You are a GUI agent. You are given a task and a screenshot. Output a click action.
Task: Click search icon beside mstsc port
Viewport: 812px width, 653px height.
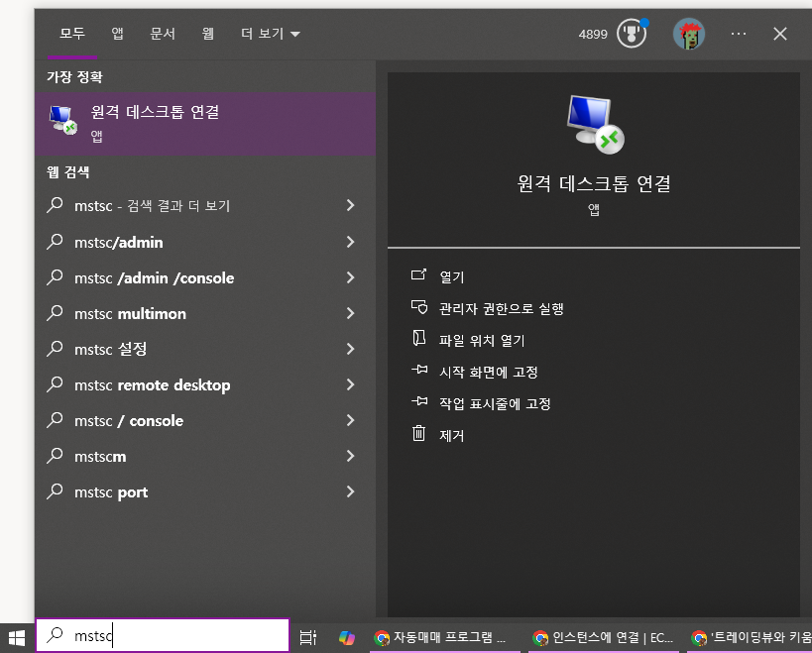tap(55, 491)
